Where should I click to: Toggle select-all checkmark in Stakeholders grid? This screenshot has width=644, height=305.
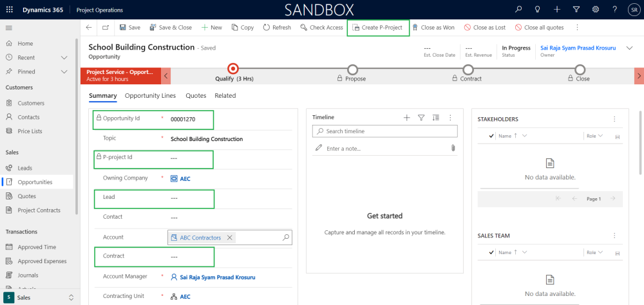(x=491, y=136)
